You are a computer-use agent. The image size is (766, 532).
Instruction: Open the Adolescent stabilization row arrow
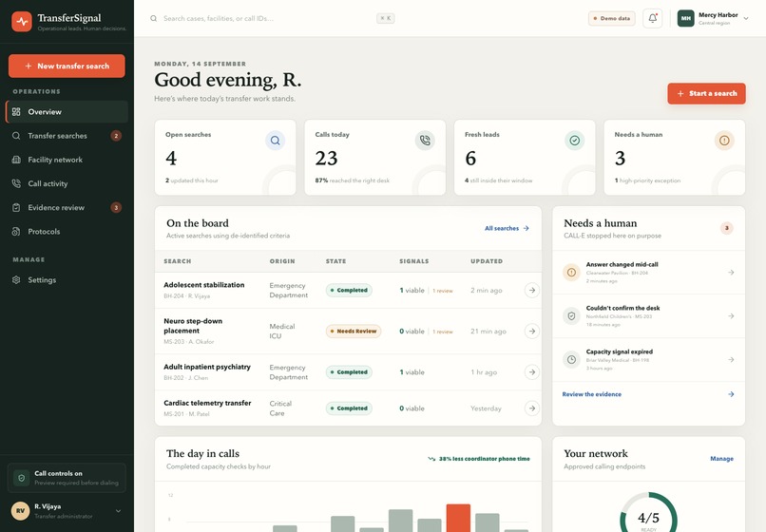point(532,290)
